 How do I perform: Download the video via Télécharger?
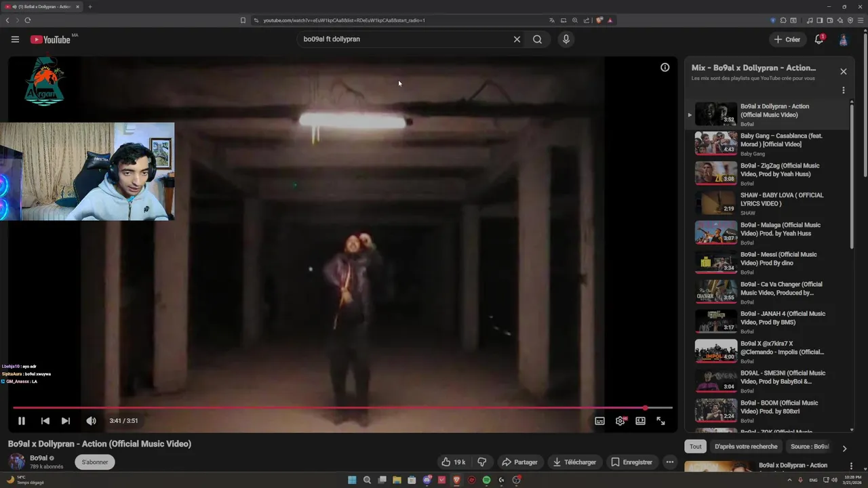[x=574, y=462]
